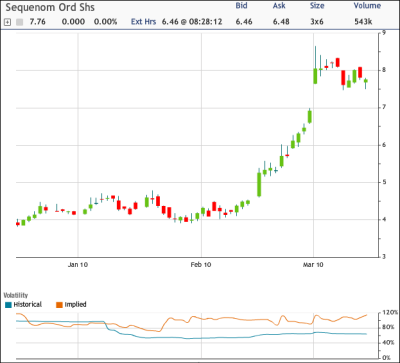Image resolution: width=400 pixels, height=363 pixels.
Task: Click the blue Historical legend swatch
Action: click(x=9, y=304)
